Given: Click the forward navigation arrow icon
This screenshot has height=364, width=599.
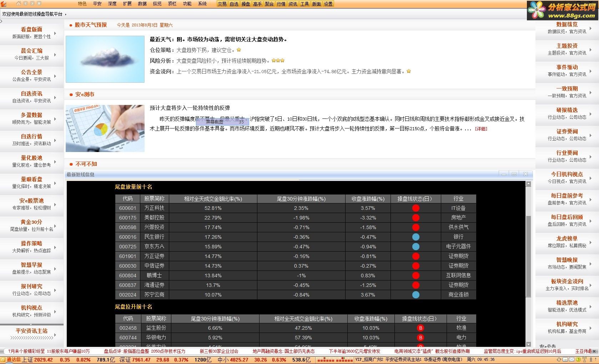Looking at the screenshot, I should pyautogui.click(x=32, y=4).
